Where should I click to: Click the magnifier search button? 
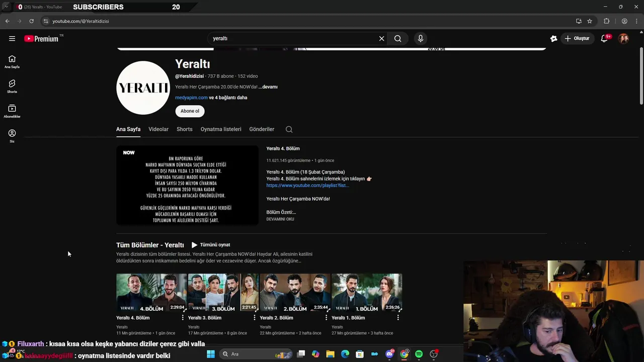(x=397, y=39)
